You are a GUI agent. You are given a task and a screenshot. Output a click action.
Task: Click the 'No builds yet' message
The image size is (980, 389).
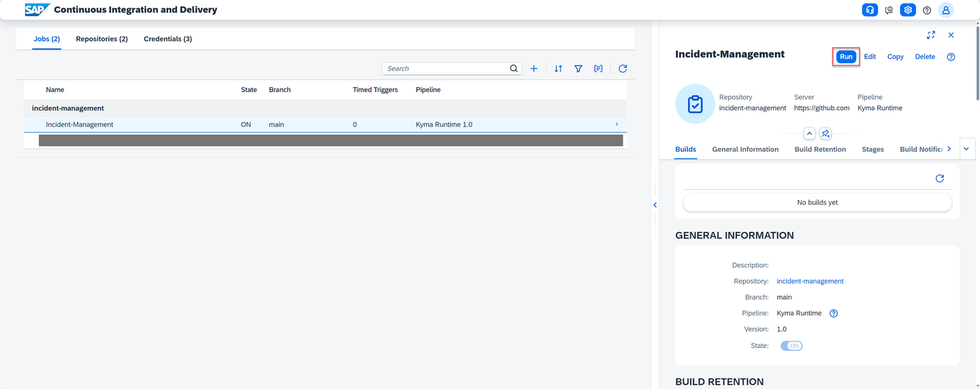[817, 203]
